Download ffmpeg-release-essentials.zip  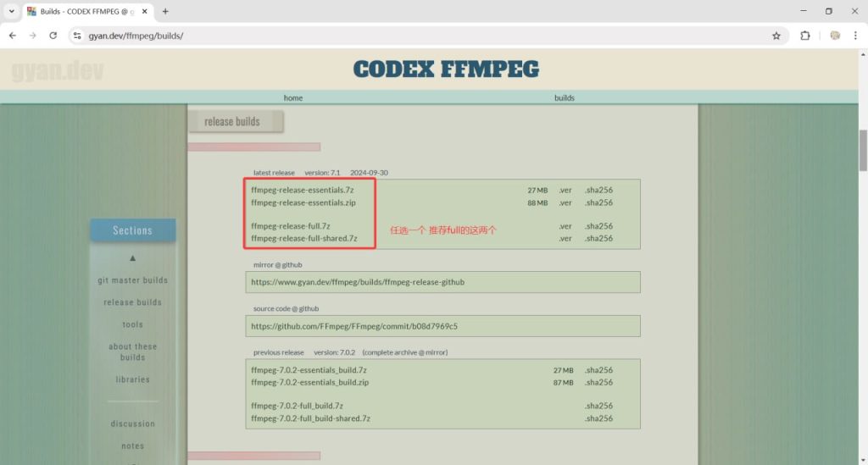[x=303, y=202]
